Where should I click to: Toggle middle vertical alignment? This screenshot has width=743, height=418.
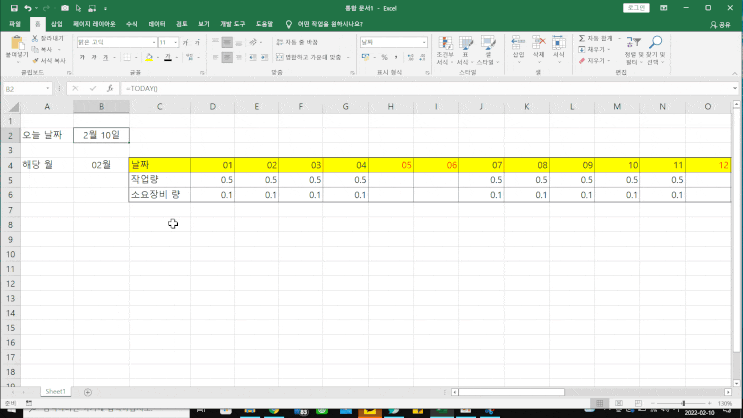point(227,42)
